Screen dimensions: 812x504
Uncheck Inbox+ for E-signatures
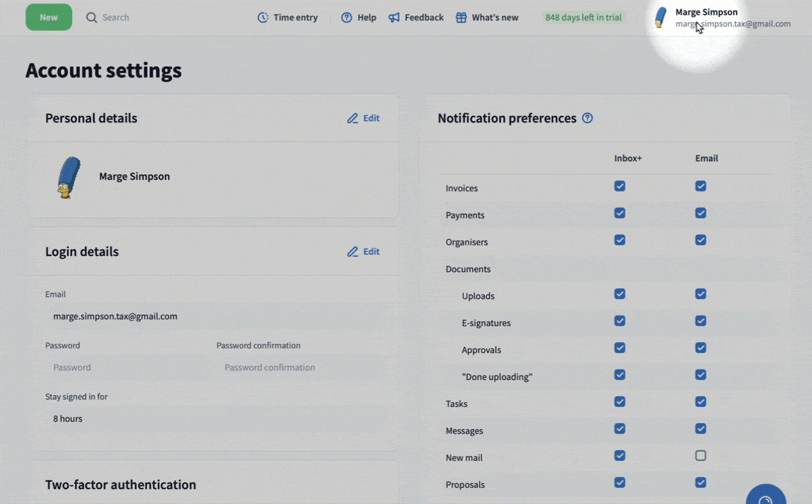click(x=620, y=321)
